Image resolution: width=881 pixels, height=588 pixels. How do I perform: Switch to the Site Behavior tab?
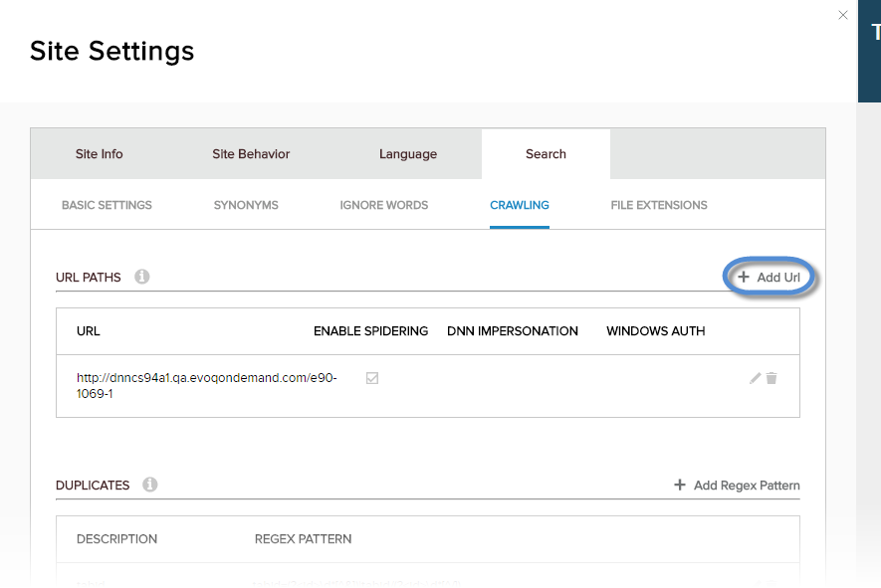tap(251, 154)
